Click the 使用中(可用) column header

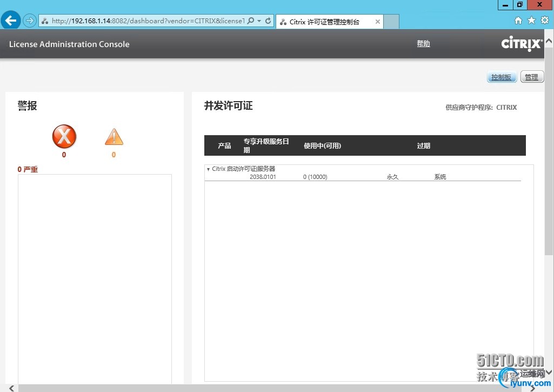coord(322,145)
